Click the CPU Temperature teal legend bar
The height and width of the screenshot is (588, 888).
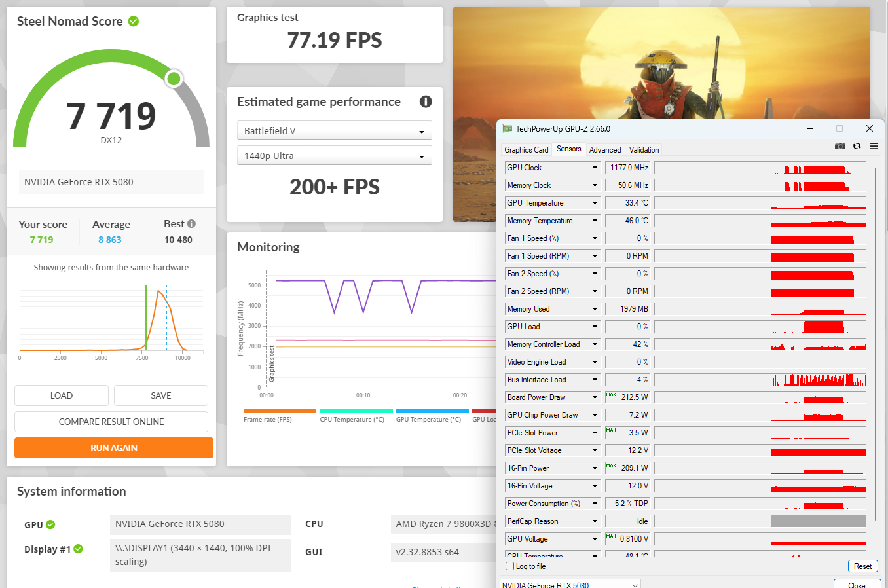(356, 411)
